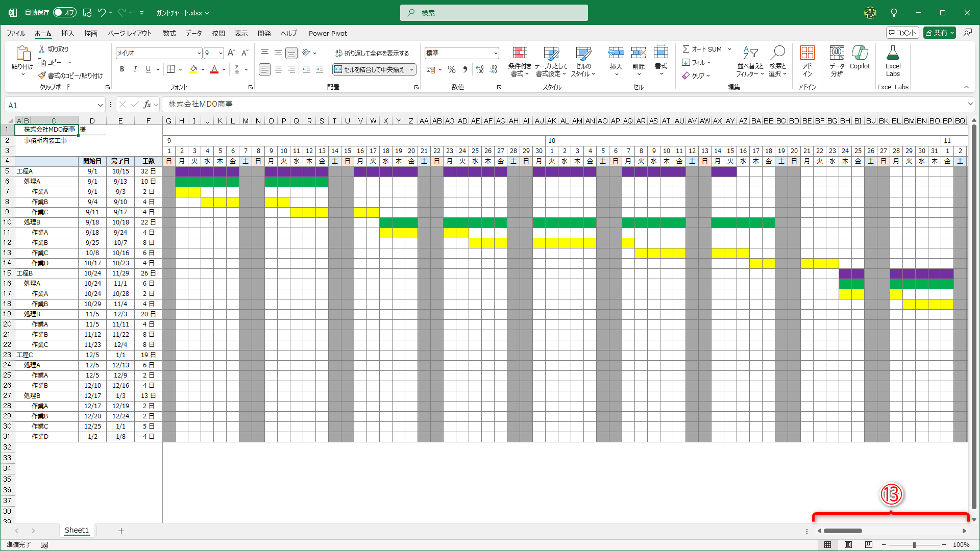Screen dimensions: 980x551
Task: Switch to the Power Pivot tab
Action: (x=328, y=33)
